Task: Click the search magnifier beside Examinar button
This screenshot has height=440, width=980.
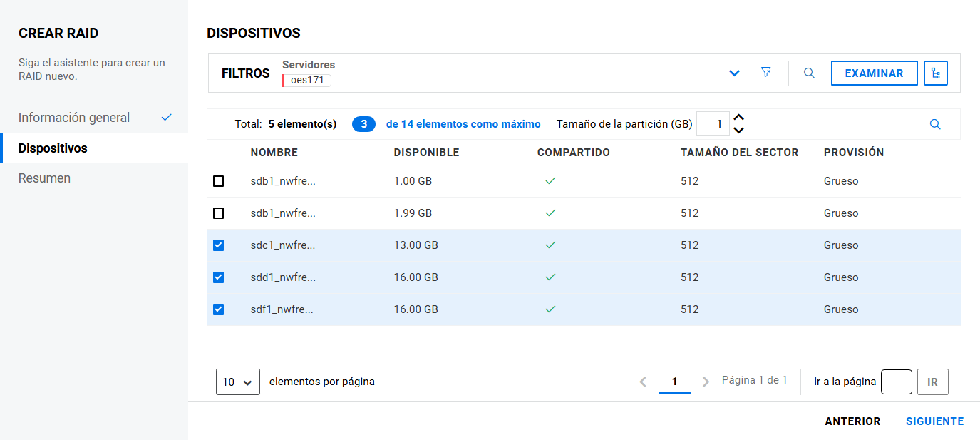Action: tap(809, 73)
